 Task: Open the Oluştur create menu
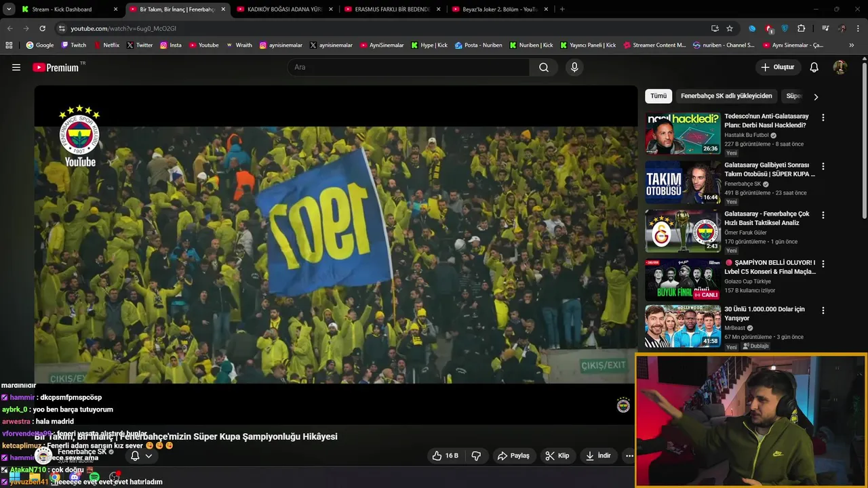tap(778, 67)
